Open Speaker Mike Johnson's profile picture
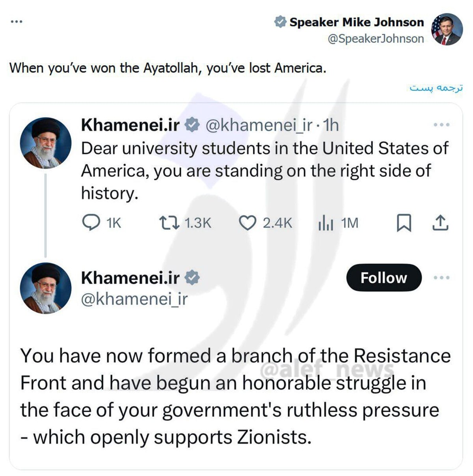 click(447, 29)
